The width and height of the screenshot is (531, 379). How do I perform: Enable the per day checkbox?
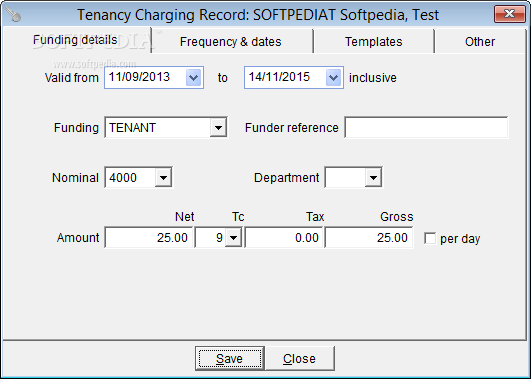430,238
